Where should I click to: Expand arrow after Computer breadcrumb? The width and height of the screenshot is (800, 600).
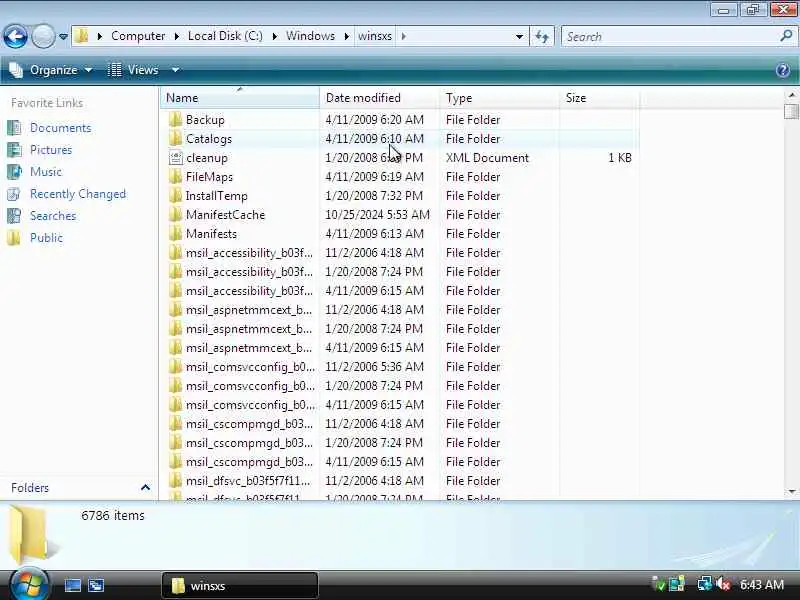[177, 36]
